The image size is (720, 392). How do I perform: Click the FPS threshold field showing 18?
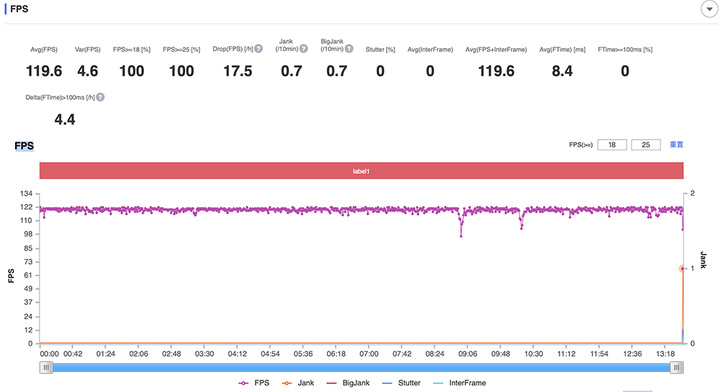[612, 145]
